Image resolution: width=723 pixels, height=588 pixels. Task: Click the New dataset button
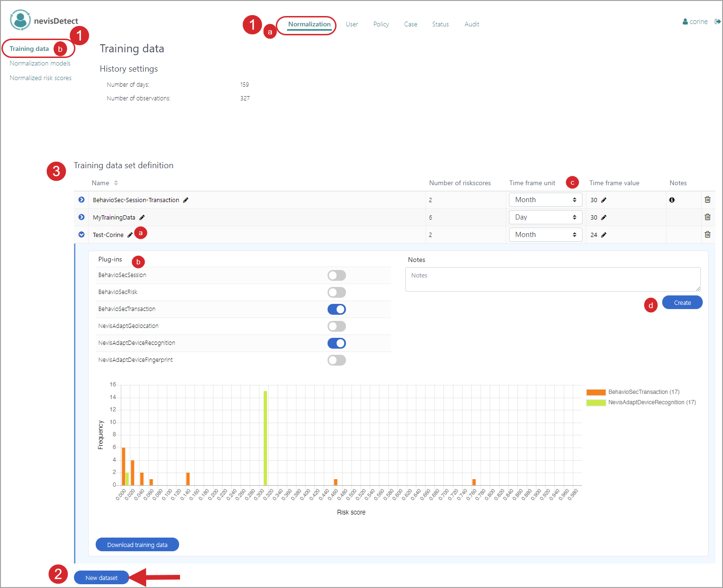pos(101,578)
